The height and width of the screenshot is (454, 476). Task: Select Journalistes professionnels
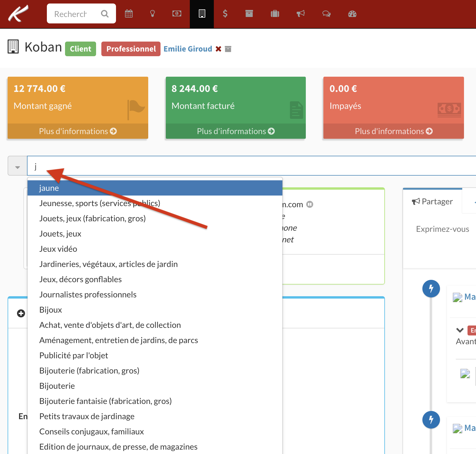(155, 294)
